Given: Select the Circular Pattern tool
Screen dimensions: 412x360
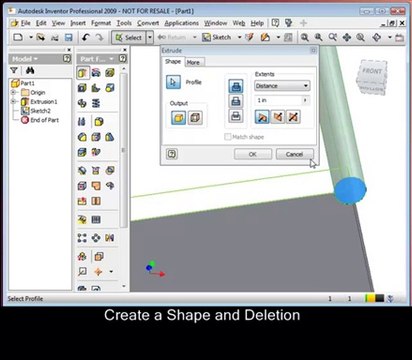Looking at the screenshot, I should pos(96,238).
